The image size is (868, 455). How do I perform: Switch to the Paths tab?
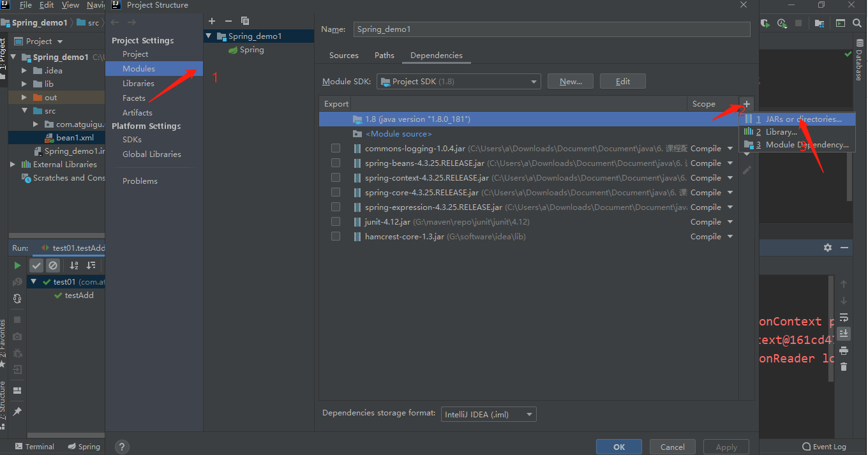click(x=384, y=56)
